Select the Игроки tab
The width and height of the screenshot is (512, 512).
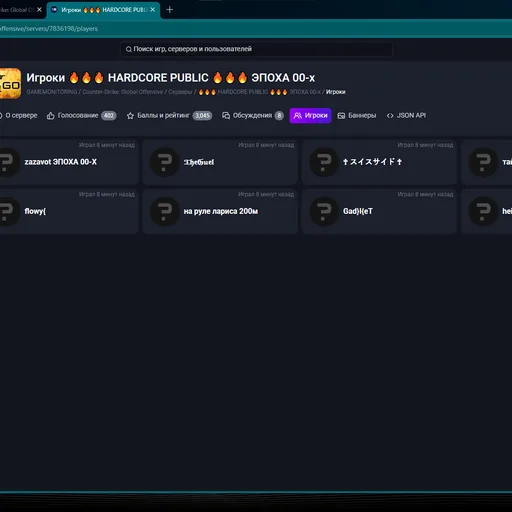coord(310,116)
